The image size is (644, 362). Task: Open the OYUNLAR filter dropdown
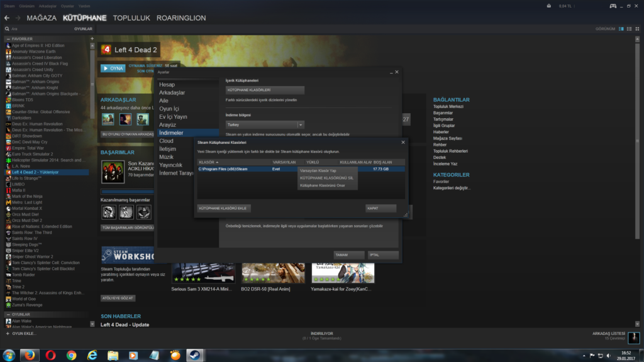[83, 29]
